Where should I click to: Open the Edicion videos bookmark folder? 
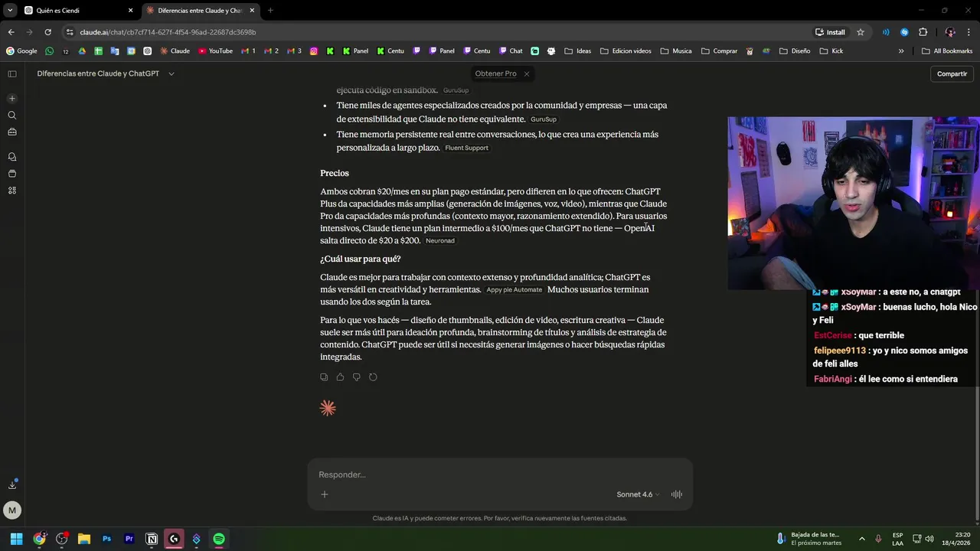(x=626, y=51)
